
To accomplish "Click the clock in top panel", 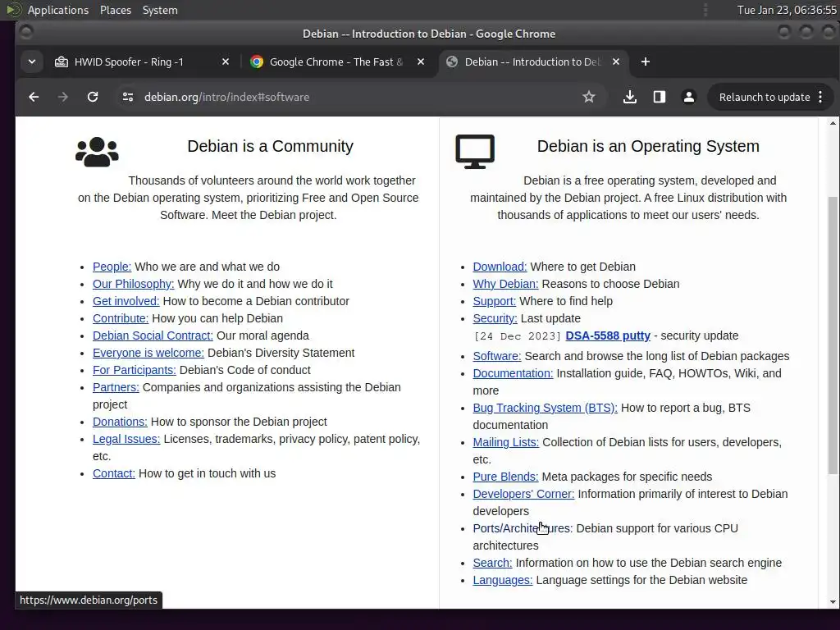I will 787,10.
